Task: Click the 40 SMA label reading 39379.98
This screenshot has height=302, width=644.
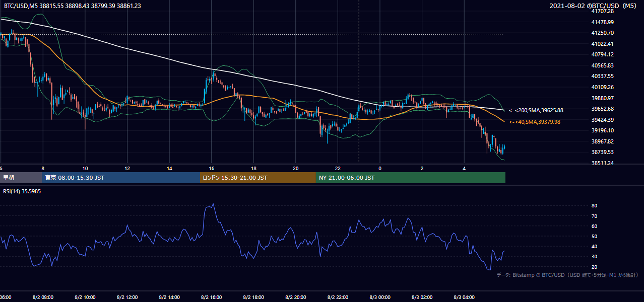Action: [535, 122]
